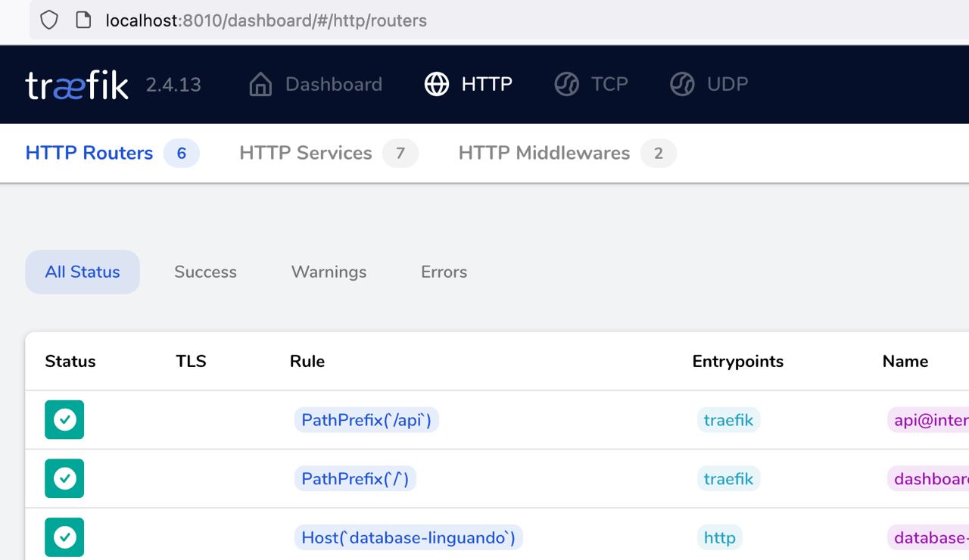Click the http entrypoint tag
969x560 pixels.
point(720,538)
